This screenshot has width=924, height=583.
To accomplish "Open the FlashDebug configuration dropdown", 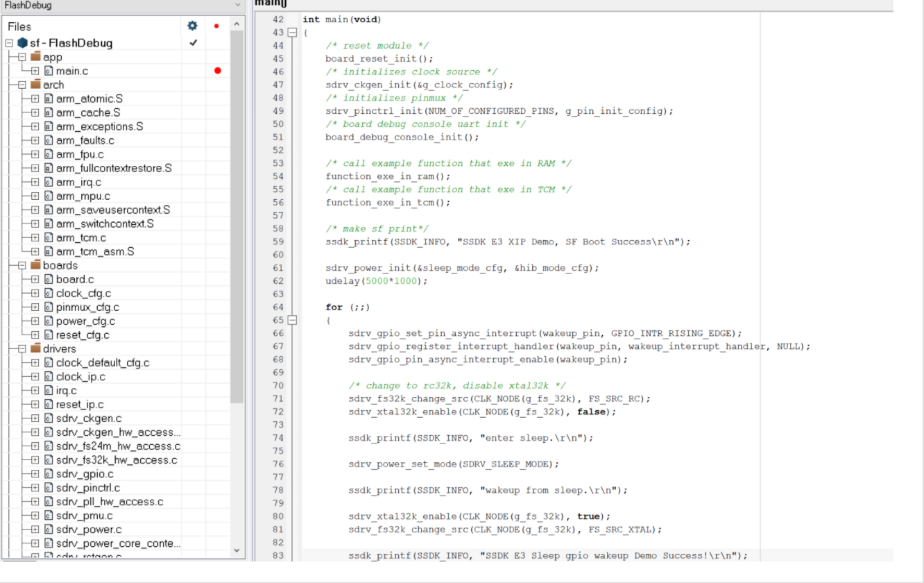I will tap(238, 5).
